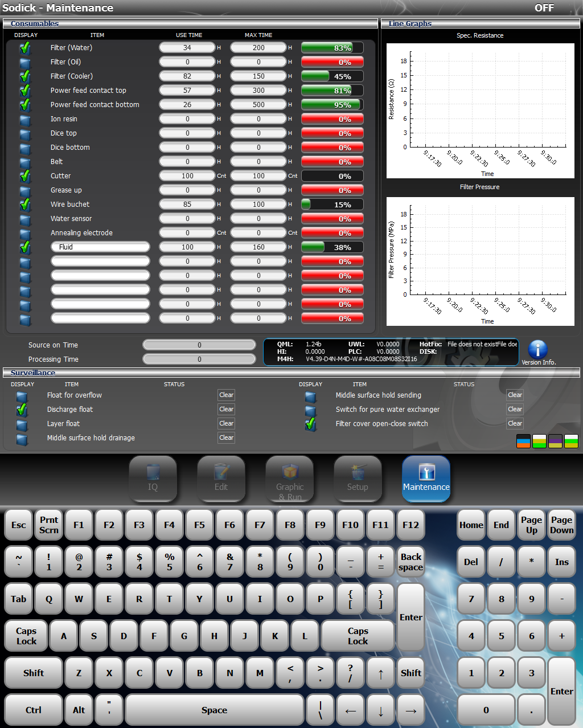
Task: Open the Setup mode icon
Action: (358, 478)
